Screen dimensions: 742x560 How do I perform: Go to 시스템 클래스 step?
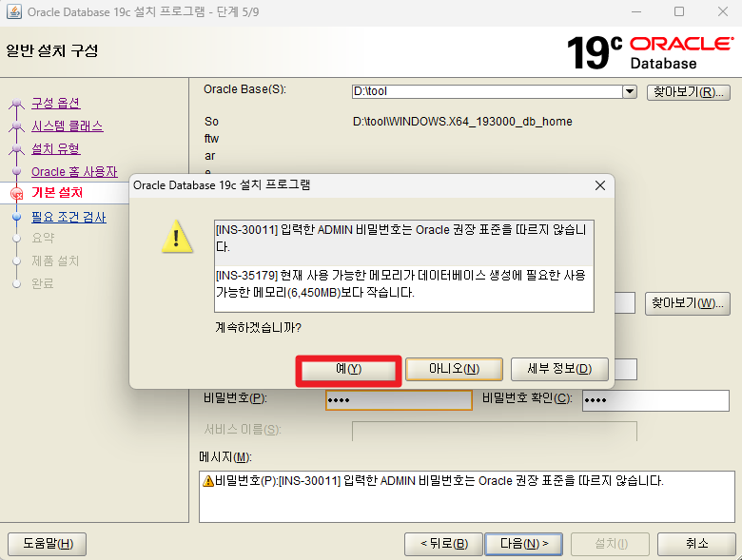tap(68, 126)
